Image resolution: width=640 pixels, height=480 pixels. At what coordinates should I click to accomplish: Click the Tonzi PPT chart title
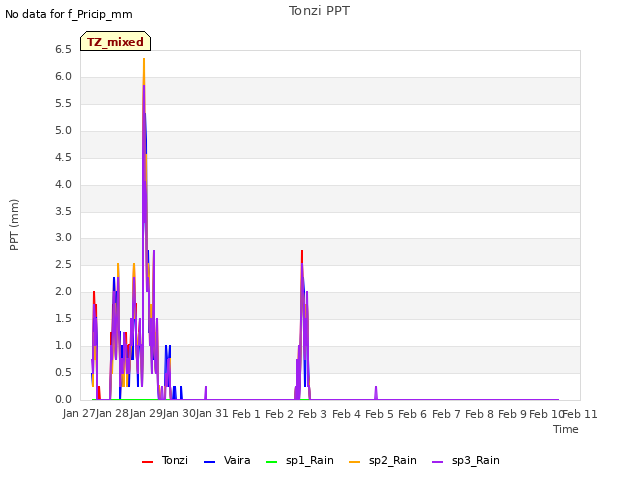click(x=319, y=11)
